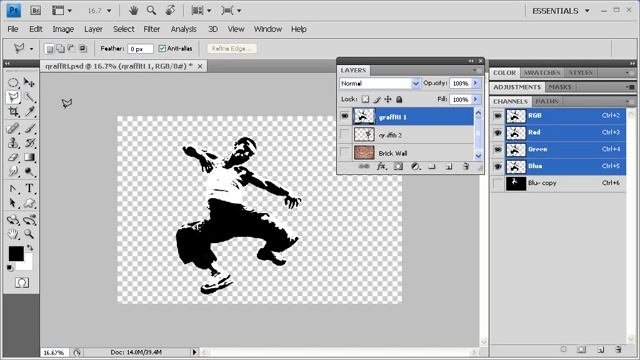Reset default foreground and background colors
This screenshot has width=640, height=360.
[10, 268]
